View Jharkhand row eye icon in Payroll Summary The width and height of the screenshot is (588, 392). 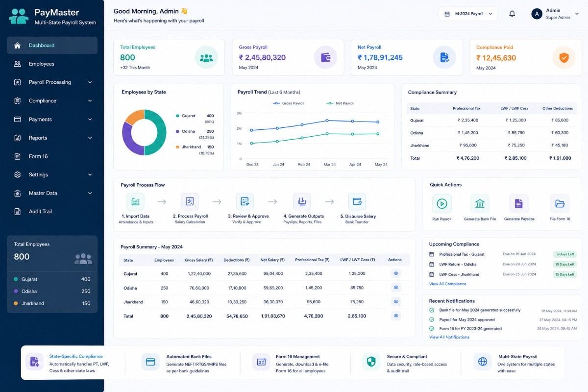[396, 302]
